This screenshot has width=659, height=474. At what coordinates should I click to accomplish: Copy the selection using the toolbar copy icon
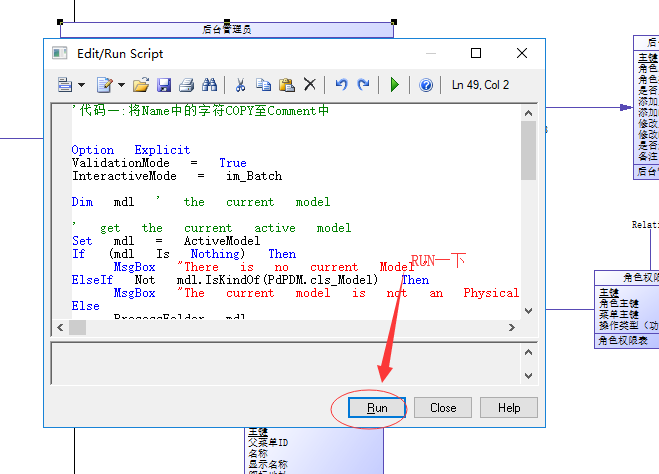coord(263,86)
